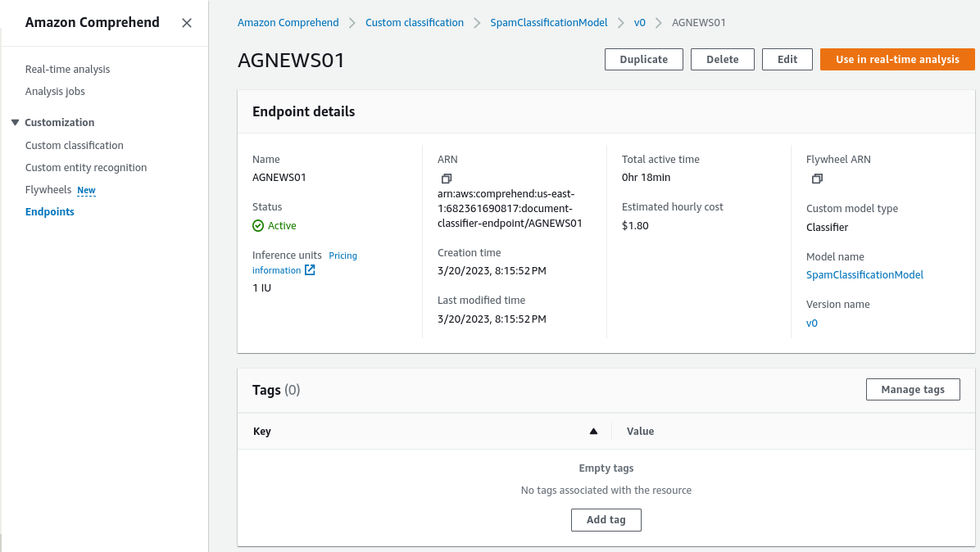
Task: Collapse the Customization section triangle
Action: click(15, 122)
